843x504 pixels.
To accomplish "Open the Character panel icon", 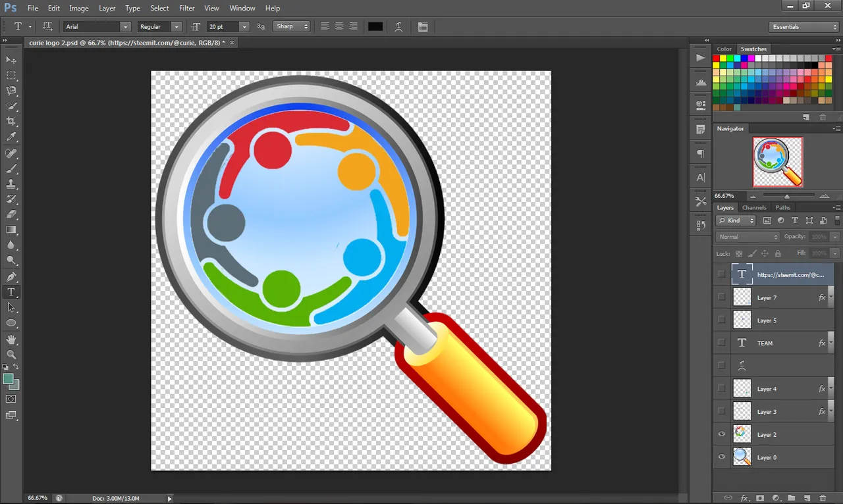I will tap(700, 178).
